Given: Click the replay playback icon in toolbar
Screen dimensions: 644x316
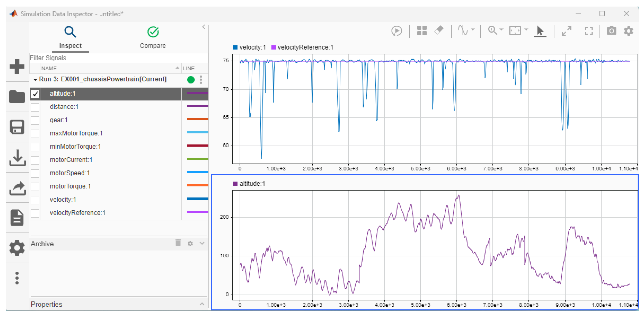Looking at the screenshot, I should 397,31.
